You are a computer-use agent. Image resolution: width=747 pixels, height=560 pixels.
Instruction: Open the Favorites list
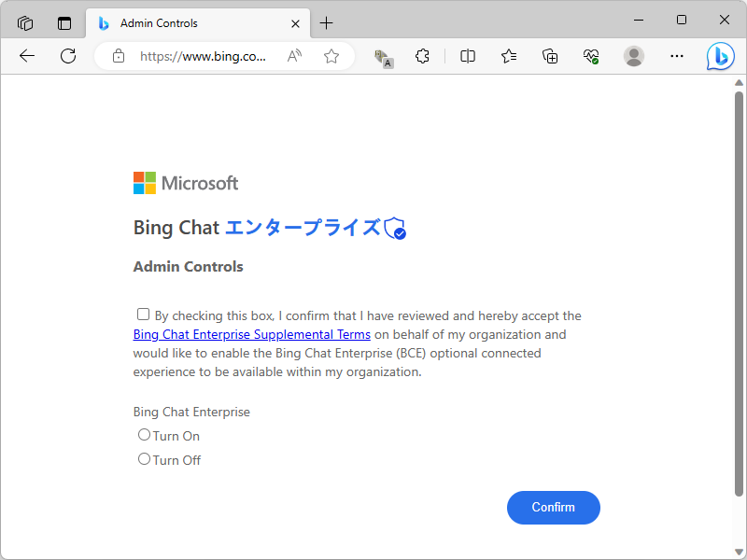(509, 56)
